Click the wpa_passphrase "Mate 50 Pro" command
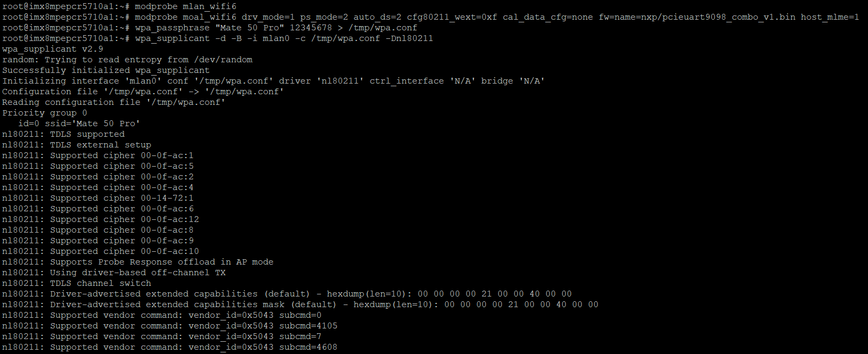868x354 pixels. (276, 28)
